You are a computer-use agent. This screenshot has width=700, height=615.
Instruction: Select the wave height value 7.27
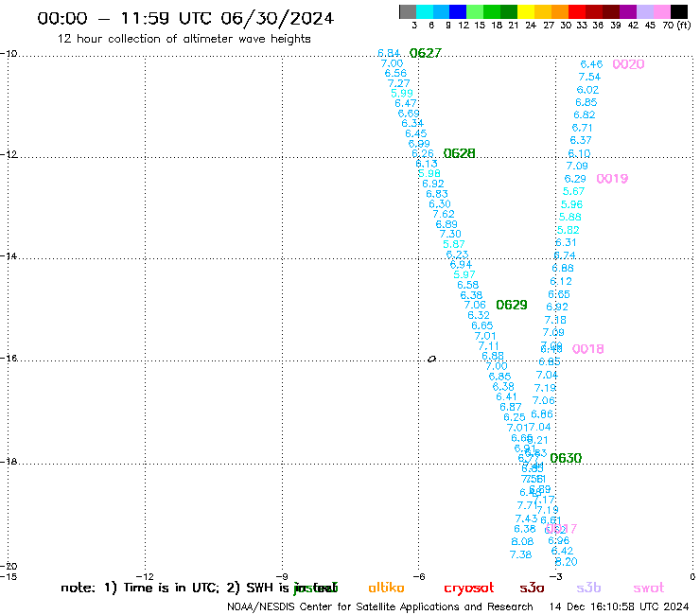398,83
